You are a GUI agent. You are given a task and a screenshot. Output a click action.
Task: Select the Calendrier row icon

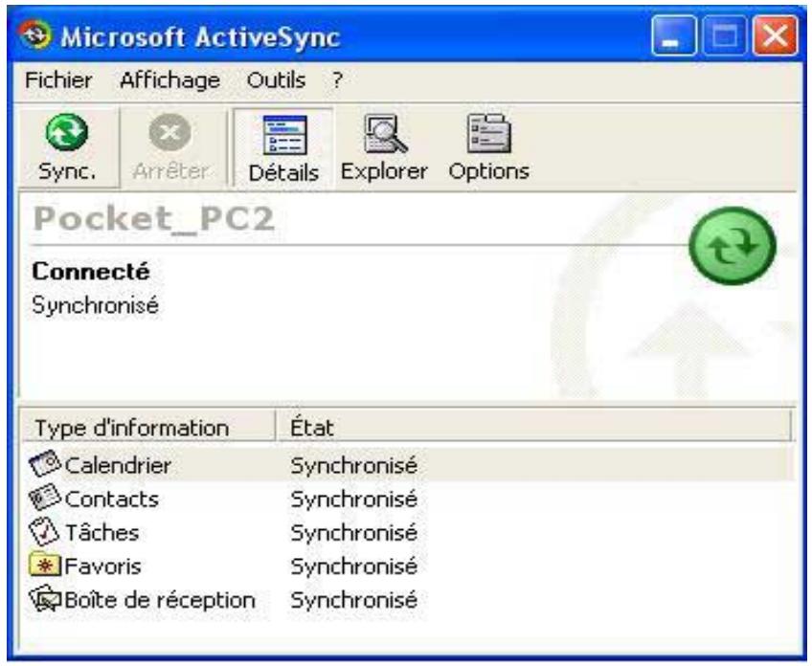45,464
